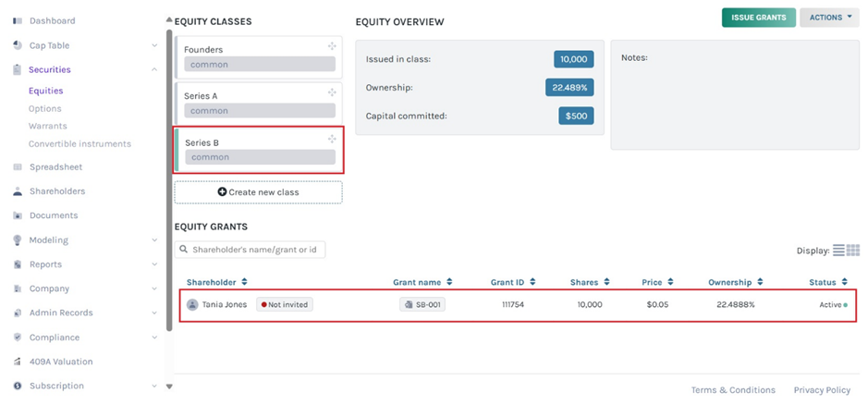The image size is (868, 405).
Task: Click the SB-001 grant name badge
Action: pos(422,305)
